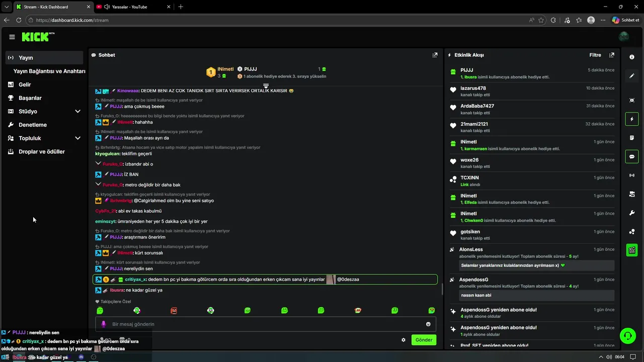Click username eminozyt in chat
This screenshot has height=362, width=644.
106,221
